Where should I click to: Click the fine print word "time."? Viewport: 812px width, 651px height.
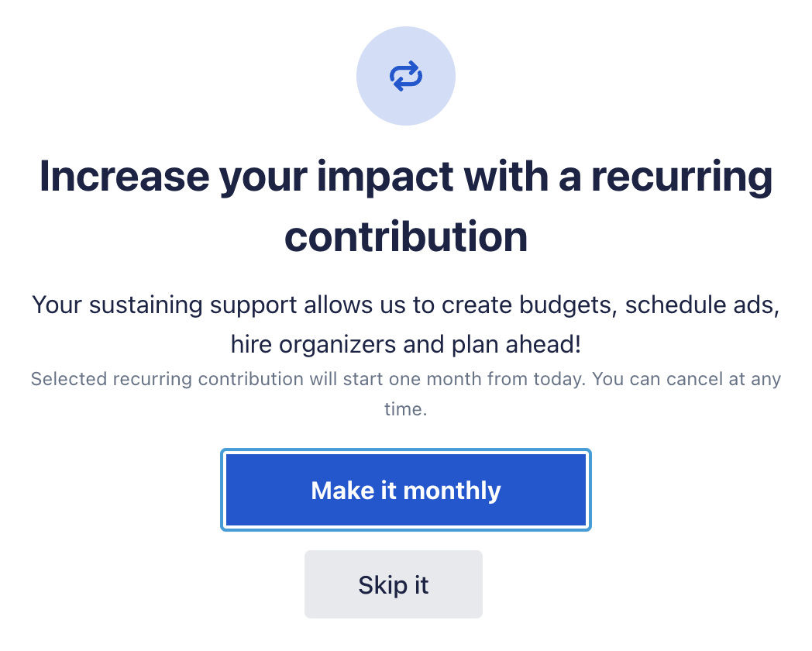[406, 408]
